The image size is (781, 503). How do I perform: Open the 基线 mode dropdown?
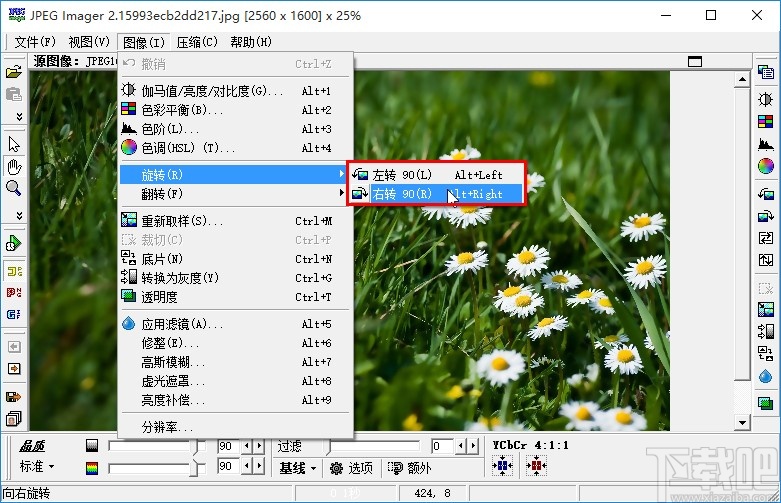pyautogui.click(x=298, y=468)
